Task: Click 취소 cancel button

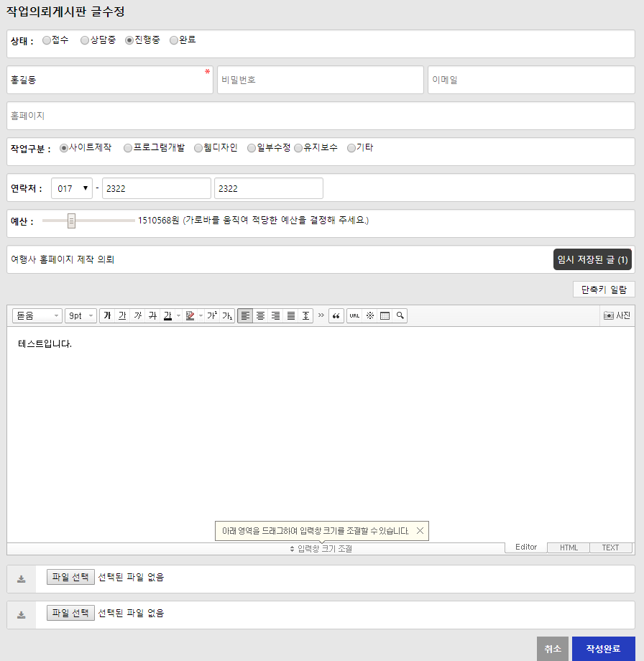Action: (553, 649)
